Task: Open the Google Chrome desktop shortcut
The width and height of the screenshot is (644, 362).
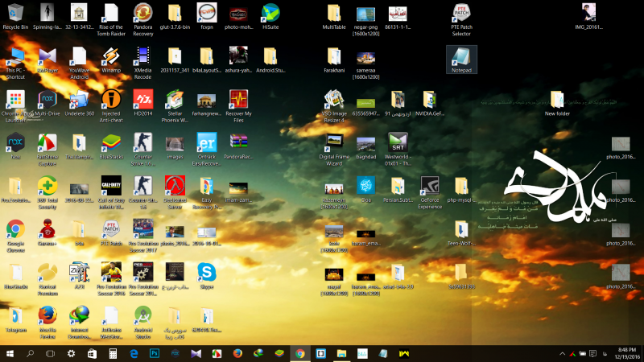Action: tap(15, 229)
